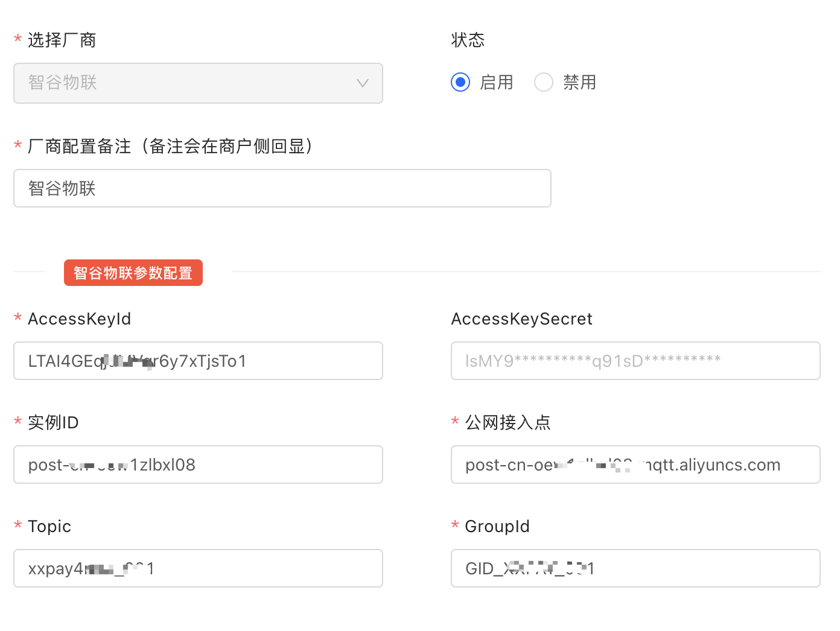Click the Topic input field
This screenshot has height=631, width=840.
pos(198,568)
